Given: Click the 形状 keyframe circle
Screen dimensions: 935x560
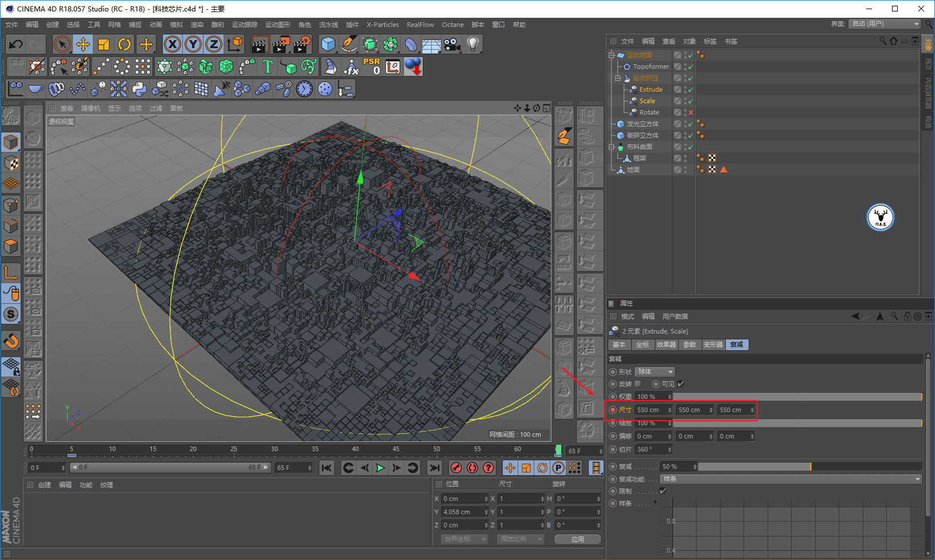Looking at the screenshot, I should (613, 372).
